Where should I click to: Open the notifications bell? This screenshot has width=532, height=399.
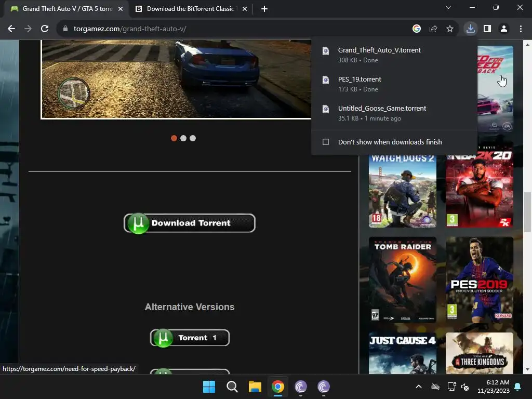tap(518, 387)
